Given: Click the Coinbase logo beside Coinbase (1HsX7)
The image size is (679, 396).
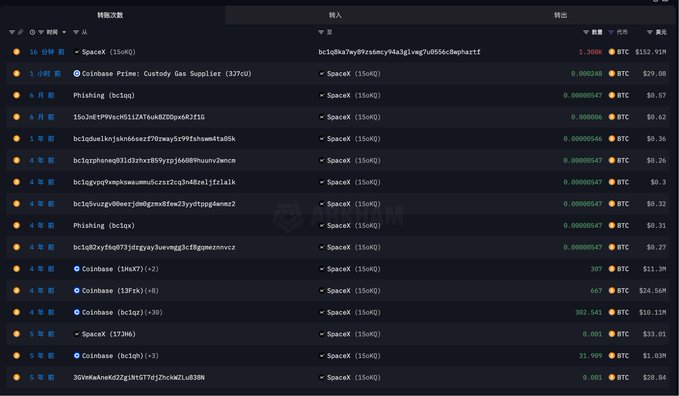Looking at the screenshot, I should pyautogui.click(x=77, y=269).
